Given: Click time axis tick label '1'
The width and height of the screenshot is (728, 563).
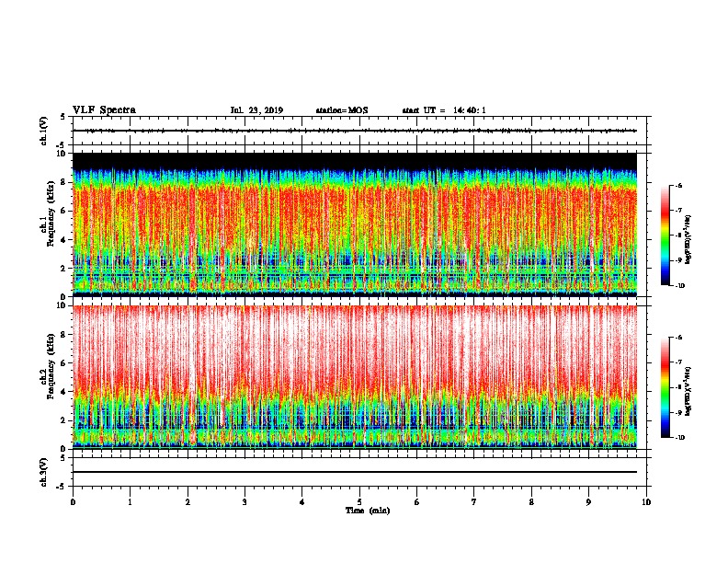Looking at the screenshot, I should pyautogui.click(x=130, y=502).
